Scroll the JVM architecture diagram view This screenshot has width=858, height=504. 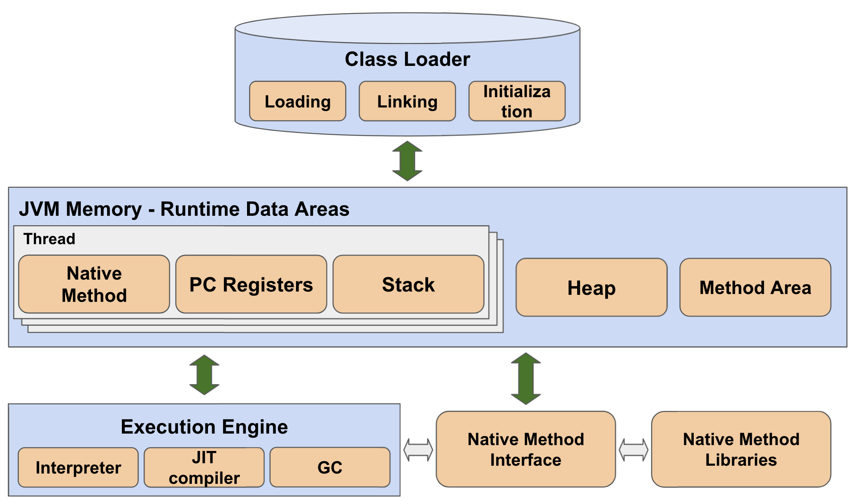tap(429, 252)
